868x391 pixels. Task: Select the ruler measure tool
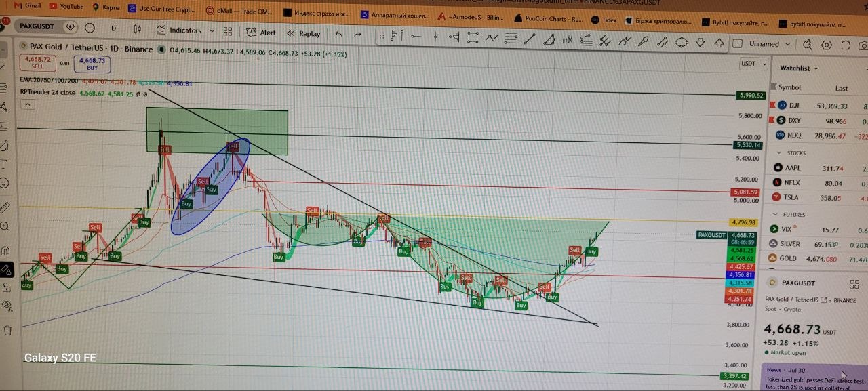5,206
